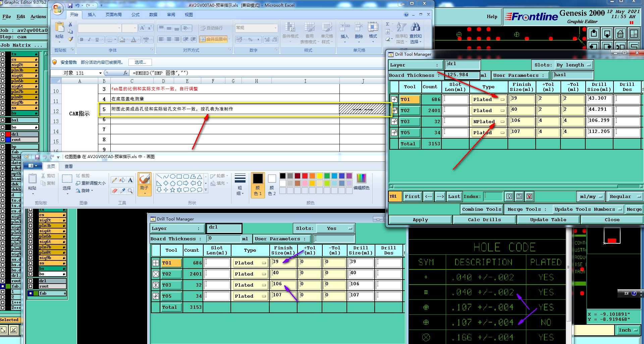Click the red X icon beside Index field
The image size is (644, 344).
pyautogui.click(x=529, y=196)
